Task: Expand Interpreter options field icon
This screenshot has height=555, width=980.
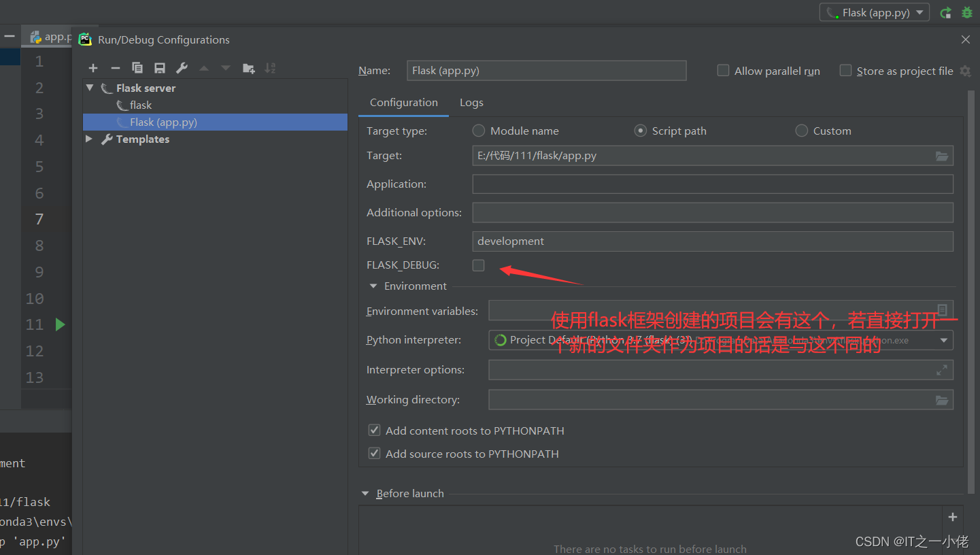Action: (x=942, y=370)
